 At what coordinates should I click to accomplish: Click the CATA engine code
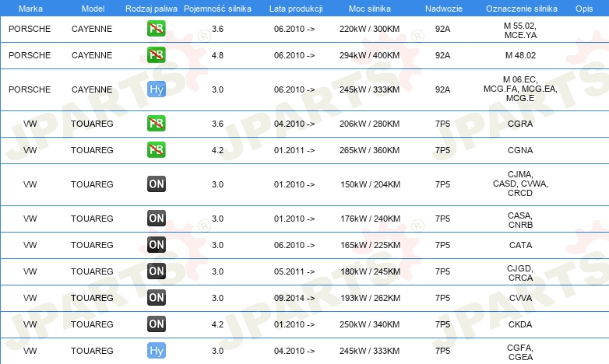pyautogui.click(x=520, y=245)
